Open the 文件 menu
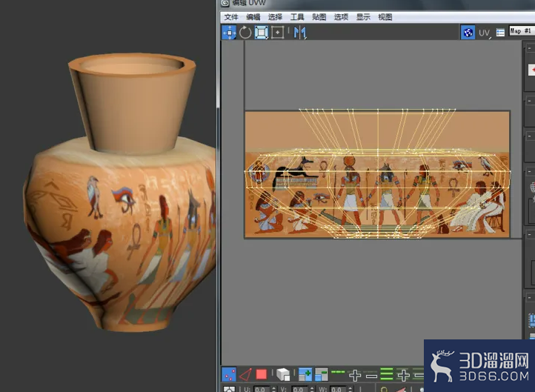 click(x=231, y=17)
